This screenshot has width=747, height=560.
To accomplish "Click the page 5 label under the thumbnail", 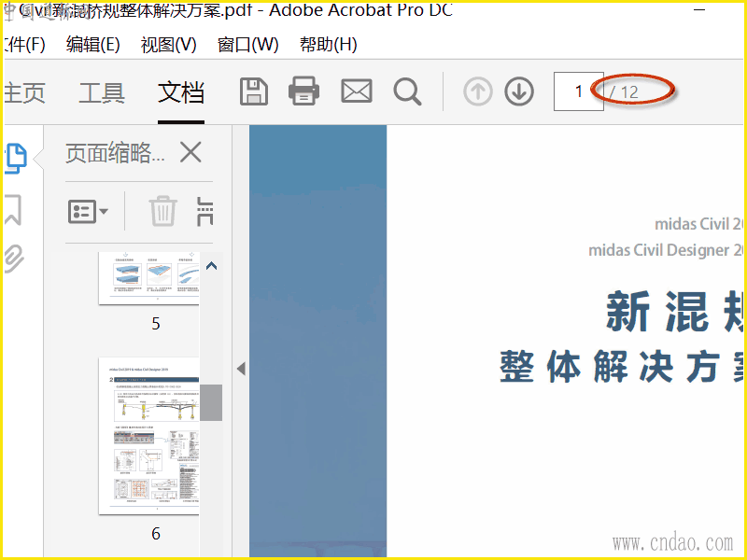I will (x=156, y=324).
